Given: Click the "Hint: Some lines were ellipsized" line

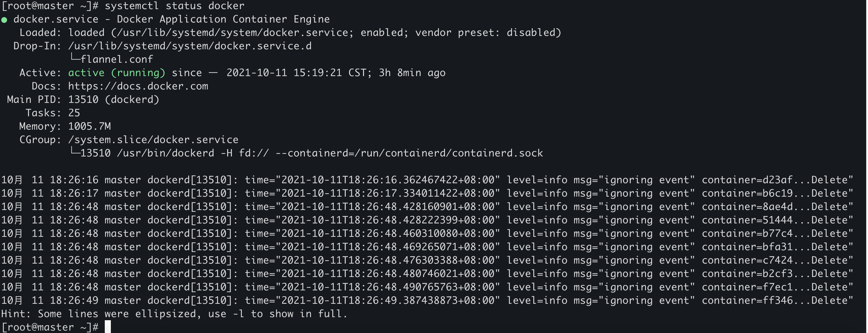Looking at the screenshot, I should tap(174, 314).
